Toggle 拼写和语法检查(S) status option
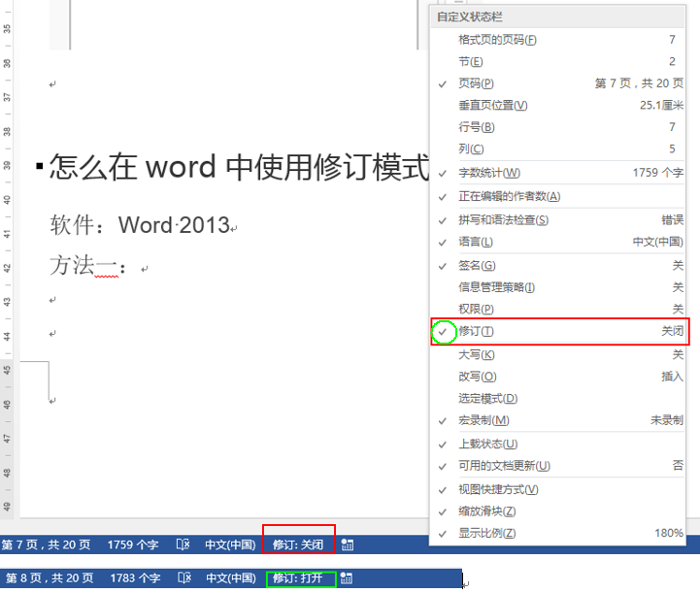Screen dimensions: 700x593 tap(558, 220)
